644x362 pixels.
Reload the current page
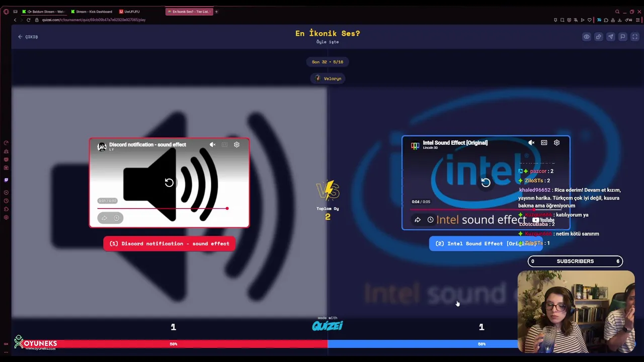click(29, 20)
